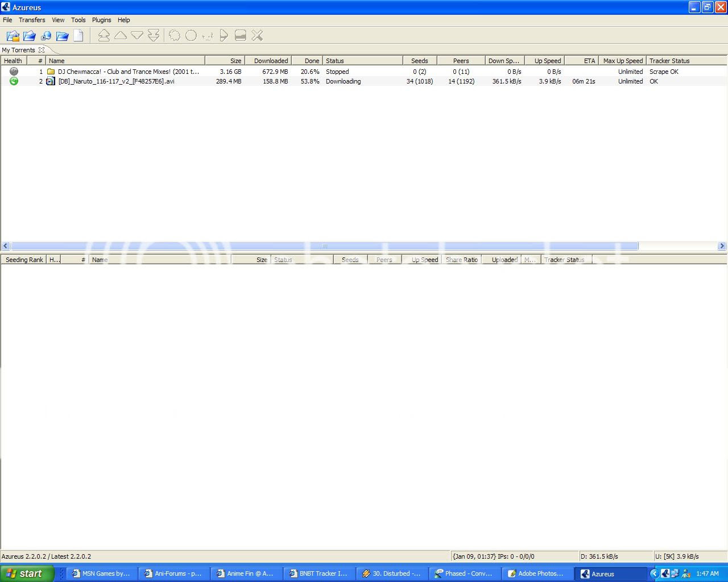The width and height of the screenshot is (728, 582).
Task: Select the My Torrents tab
Action: click(x=18, y=50)
